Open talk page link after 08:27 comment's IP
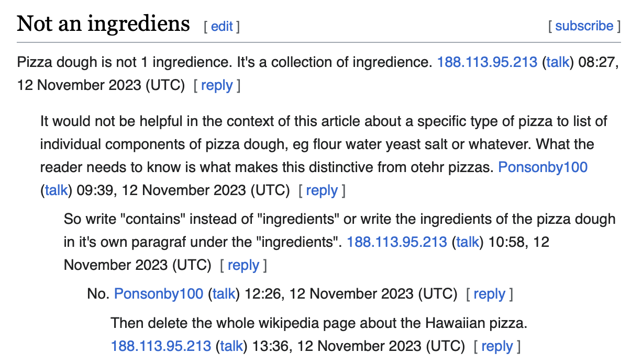 tap(558, 62)
